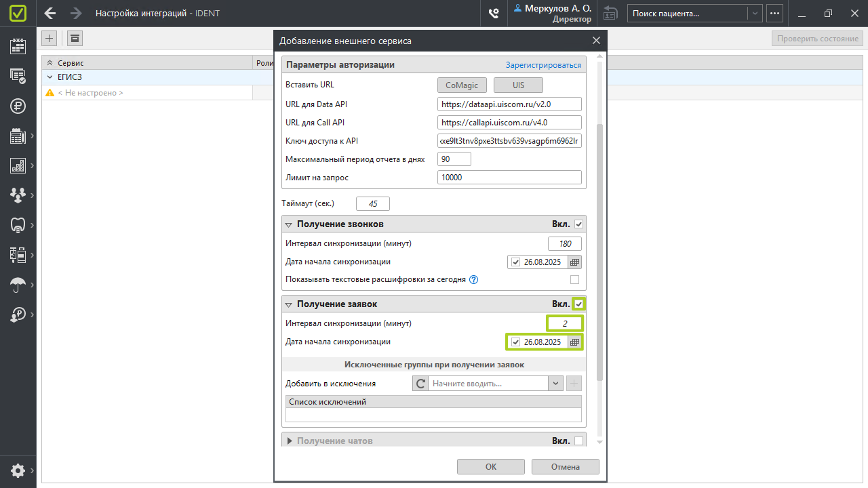Expand the settings gear submenu arrow
868x488 pixels.
pyautogui.click(x=32, y=470)
